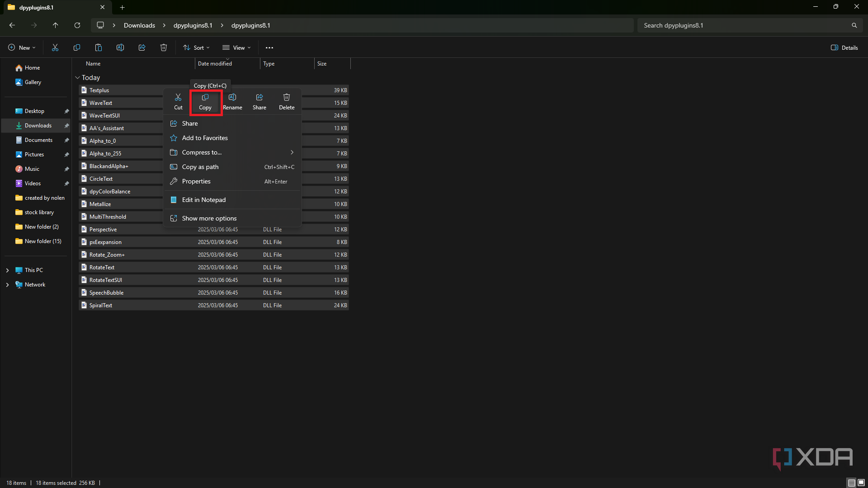Click Rename icon in the context menu
The width and height of the screenshot is (868, 488).
tap(232, 98)
